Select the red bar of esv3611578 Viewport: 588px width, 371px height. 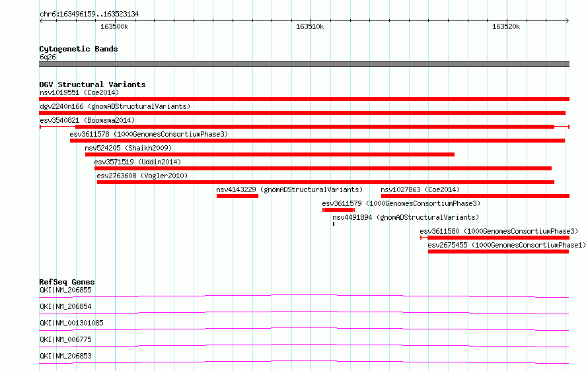coord(317,141)
